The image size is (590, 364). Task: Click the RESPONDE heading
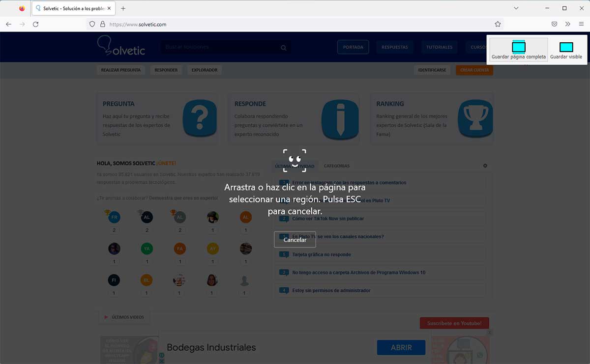(250, 104)
